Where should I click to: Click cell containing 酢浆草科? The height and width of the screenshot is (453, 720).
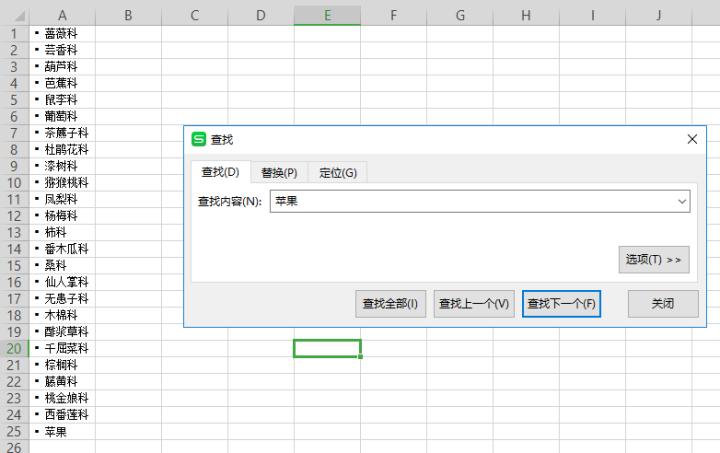point(62,332)
